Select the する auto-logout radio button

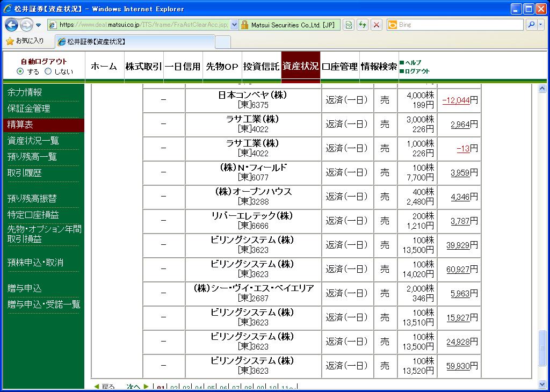(20, 71)
